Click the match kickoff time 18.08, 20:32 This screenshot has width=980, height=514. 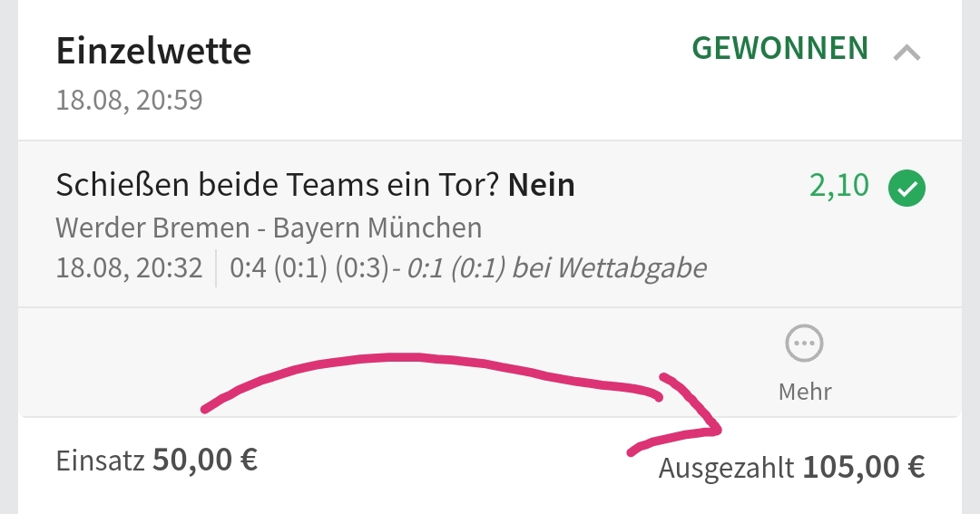coord(129,268)
